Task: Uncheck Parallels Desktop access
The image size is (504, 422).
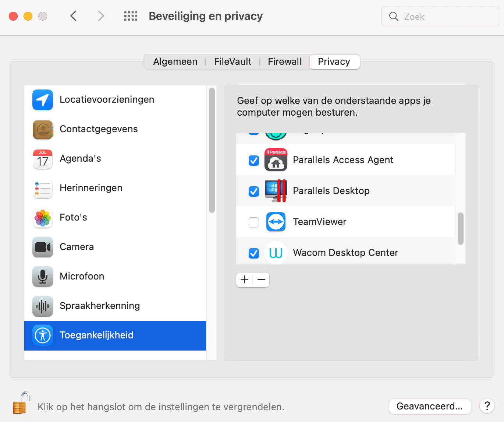Action: 254,191
